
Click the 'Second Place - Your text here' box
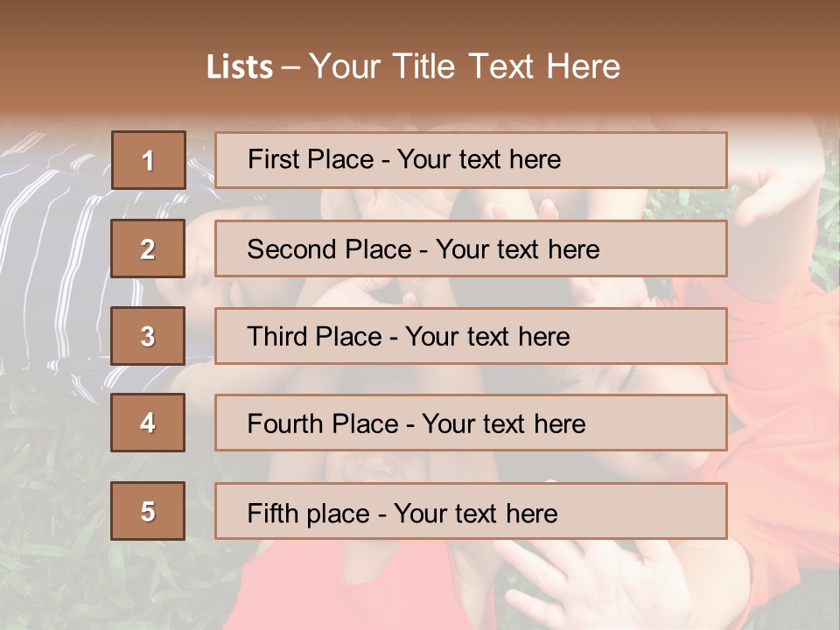[471, 249]
